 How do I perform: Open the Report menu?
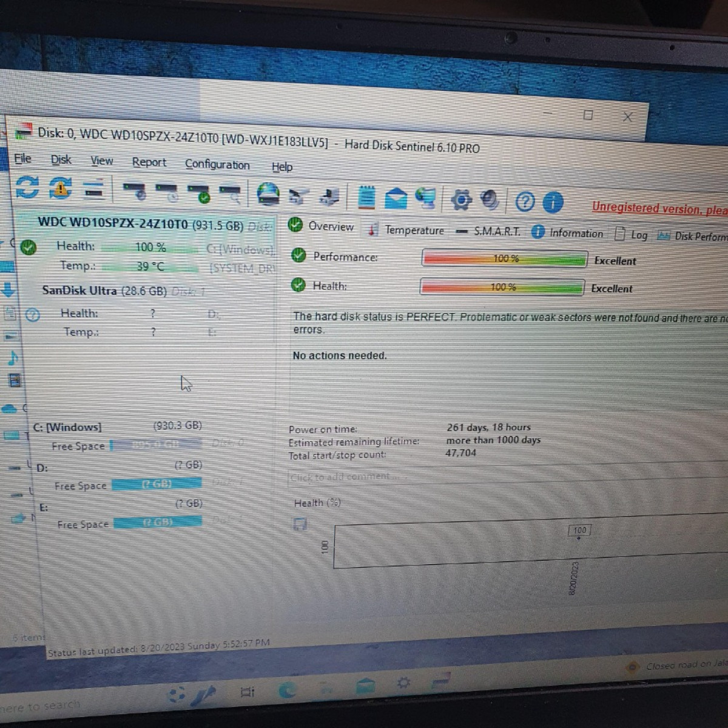(x=149, y=162)
